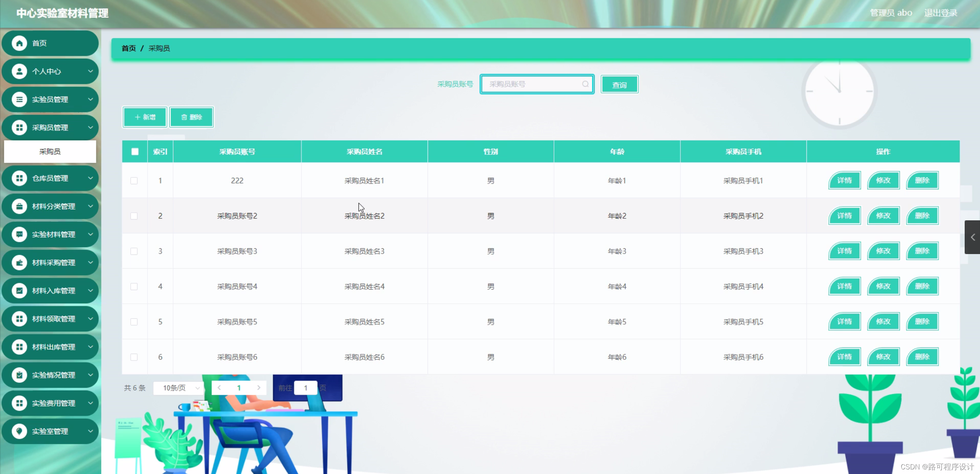The height and width of the screenshot is (474, 980).
Task: Toggle the select-all checkbox in table header
Action: point(135,152)
